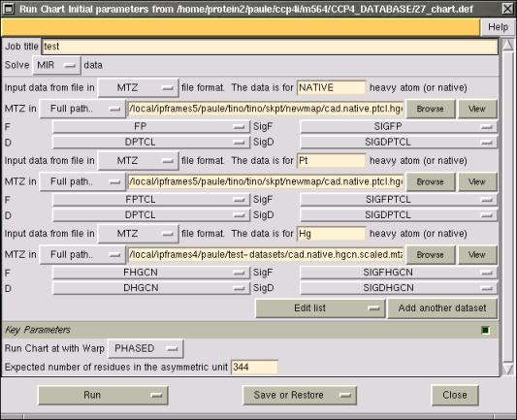This screenshot has width=517, height=420.
Task: Edit the Pt heavy atom name field
Action: click(x=332, y=161)
